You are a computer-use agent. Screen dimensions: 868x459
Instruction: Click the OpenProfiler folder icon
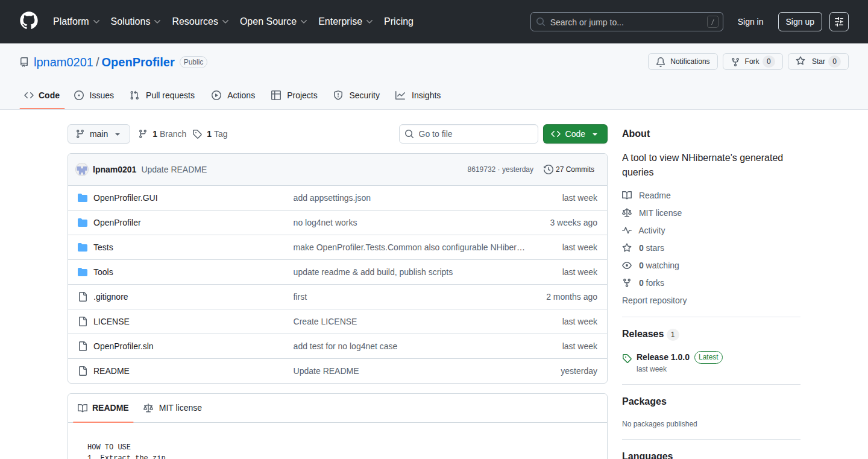[83, 223]
